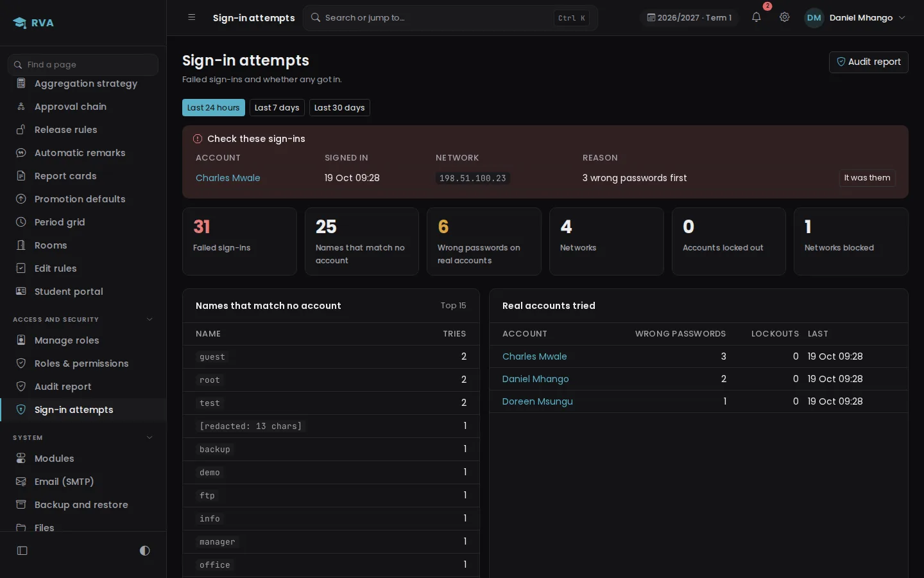Click the Release rules lock icon
Screen dimensions: 924x578
(21, 130)
